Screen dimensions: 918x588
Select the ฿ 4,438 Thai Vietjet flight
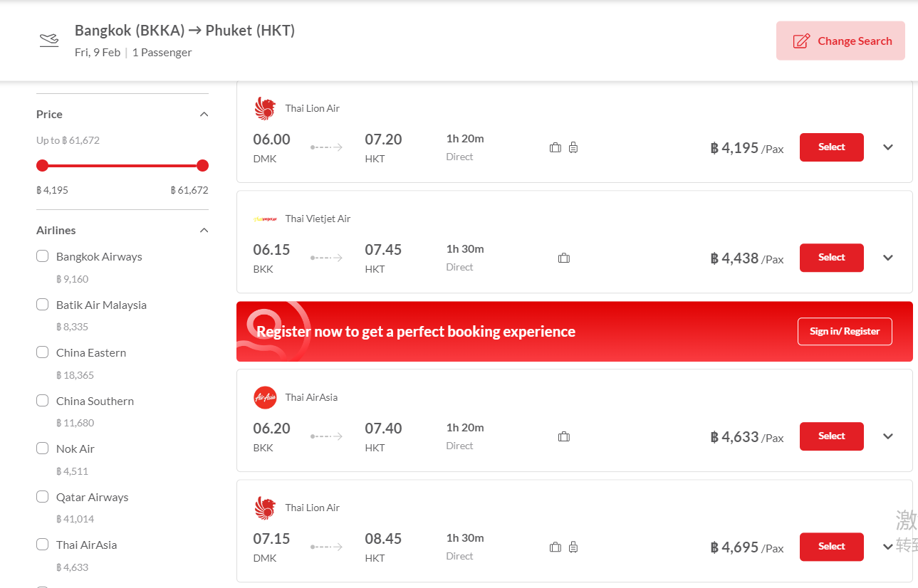[x=832, y=258]
